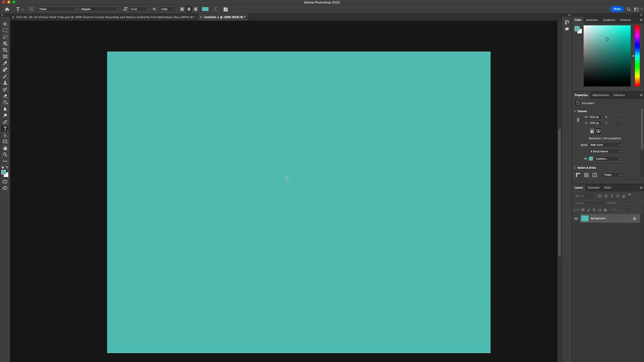Open the 8 Bits/Channel dropdown

(x=605, y=152)
